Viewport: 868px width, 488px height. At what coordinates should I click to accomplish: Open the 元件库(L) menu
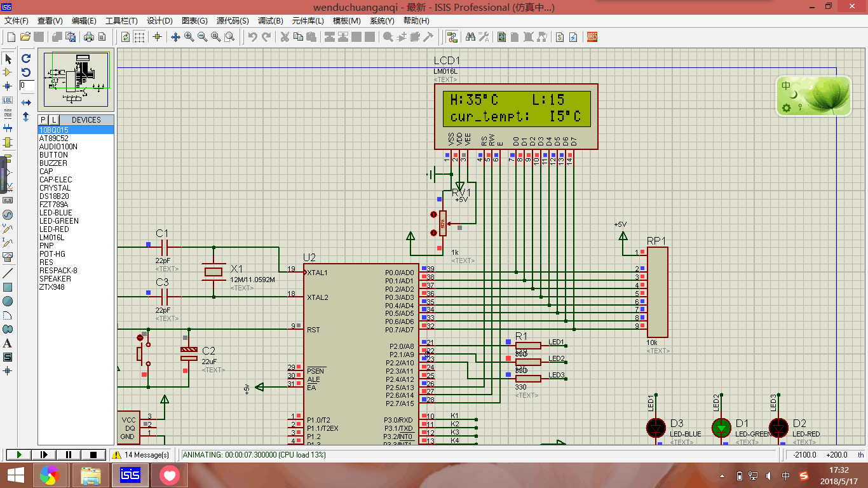coord(308,21)
